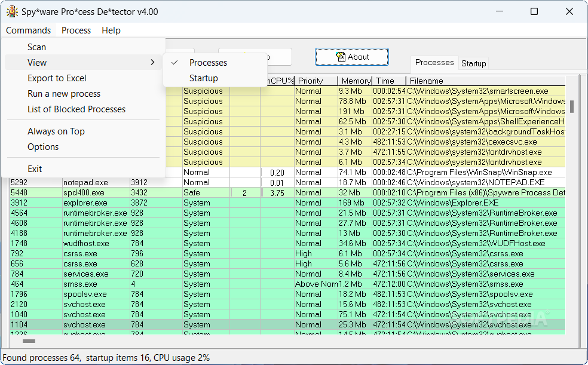Select the spd400.exe process row
This screenshot has height=365, width=588.
(x=287, y=192)
